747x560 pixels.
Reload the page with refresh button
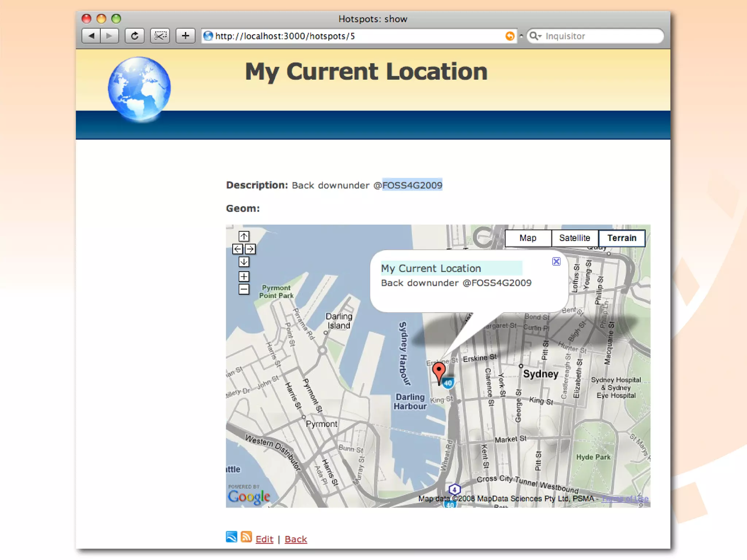[x=135, y=36]
